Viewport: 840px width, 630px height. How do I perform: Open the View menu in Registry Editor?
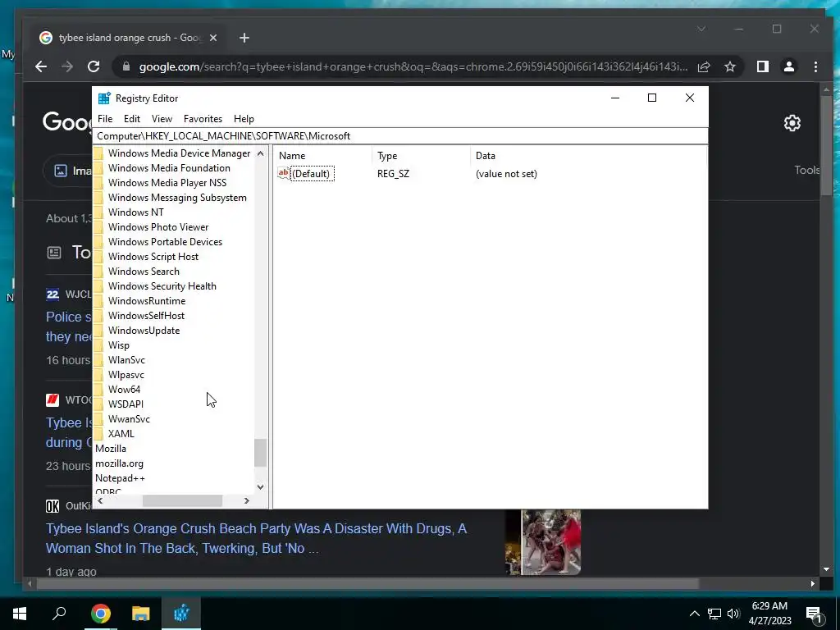pos(162,119)
